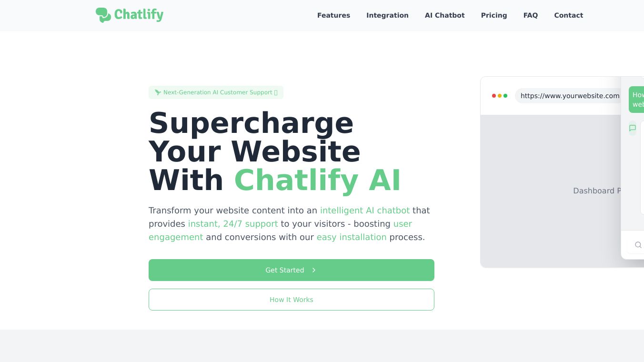The image size is (644, 362).
Task: Open the FAQ page link
Action: [531, 15]
